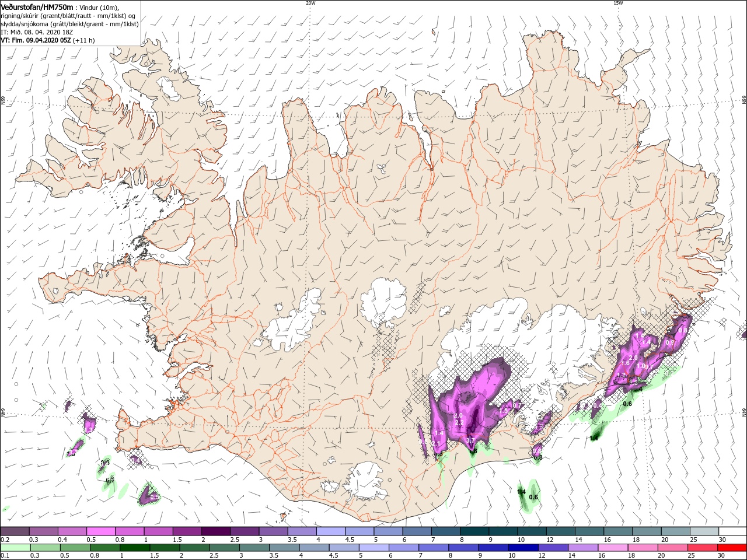Click the '2.5' label under upper scale
Viewport: 747px width, 560px height.
tap(235, 540)
